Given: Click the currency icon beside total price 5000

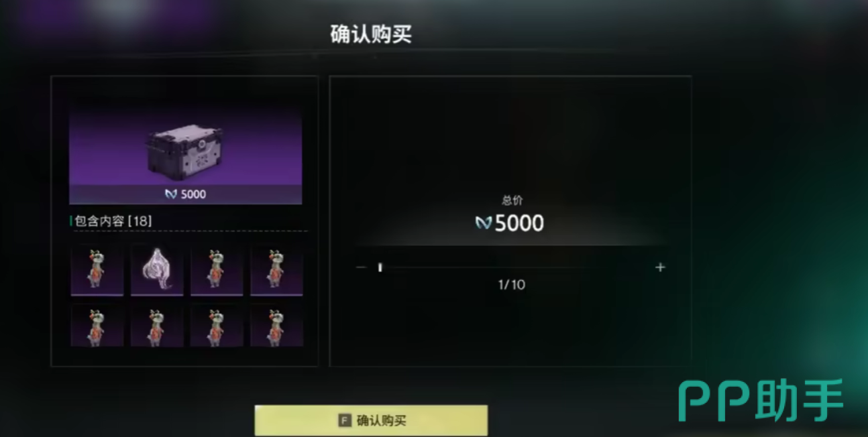Looking at the screenshot, I should pos(484,223).
